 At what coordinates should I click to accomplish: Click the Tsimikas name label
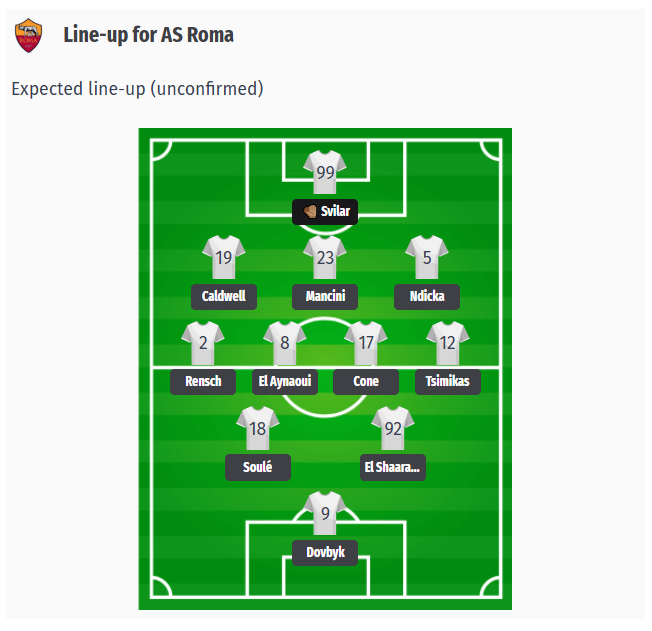448,382
